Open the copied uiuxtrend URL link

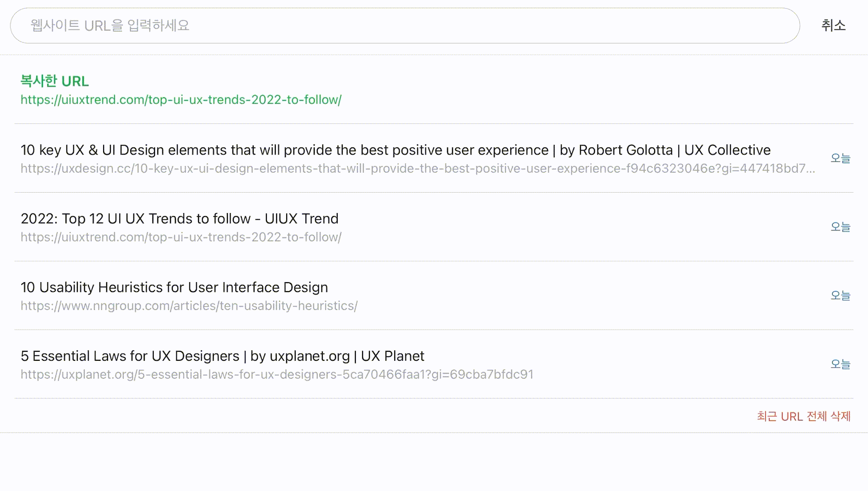click(x=181, y=100)
